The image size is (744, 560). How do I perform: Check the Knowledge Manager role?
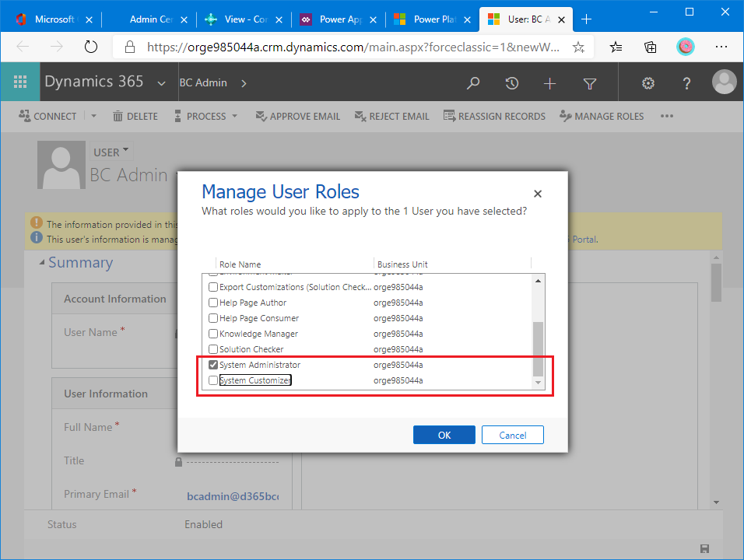(x=213, y=334)
